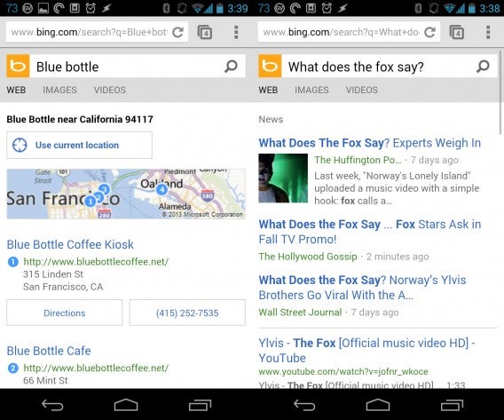
Task: Reload the Blue bottle search page
Action: coord(177,32)
